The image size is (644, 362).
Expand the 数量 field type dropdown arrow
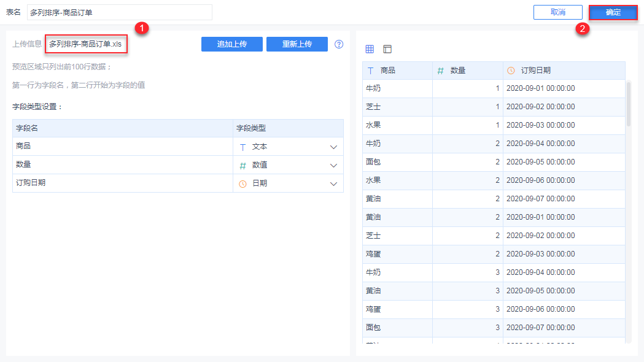[x=334, y=165]
